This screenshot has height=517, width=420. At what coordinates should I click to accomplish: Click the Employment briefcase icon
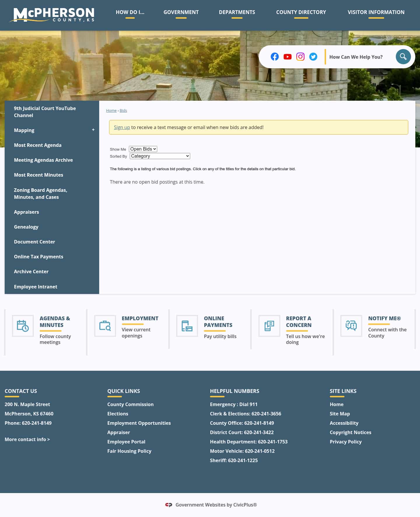coord(105,326)
